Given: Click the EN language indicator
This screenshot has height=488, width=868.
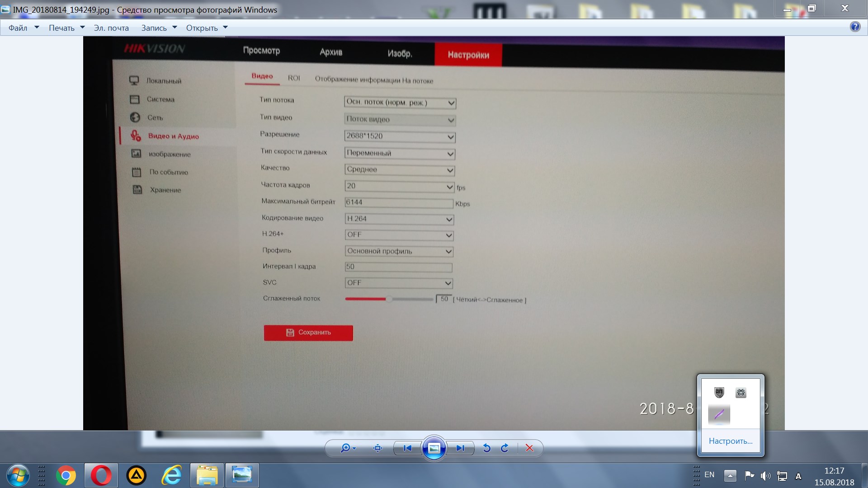Looking at the screenshot, I should point(709,475).
